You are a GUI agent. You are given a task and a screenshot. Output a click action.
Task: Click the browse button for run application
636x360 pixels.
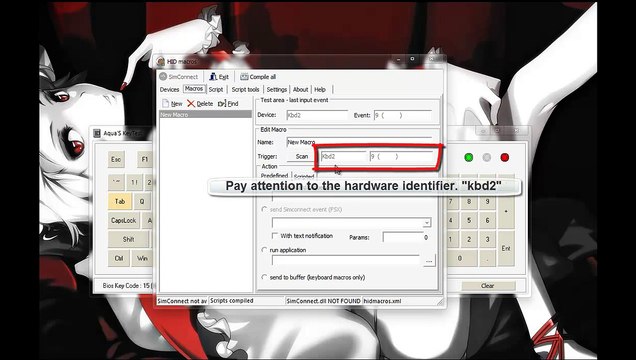428,261
